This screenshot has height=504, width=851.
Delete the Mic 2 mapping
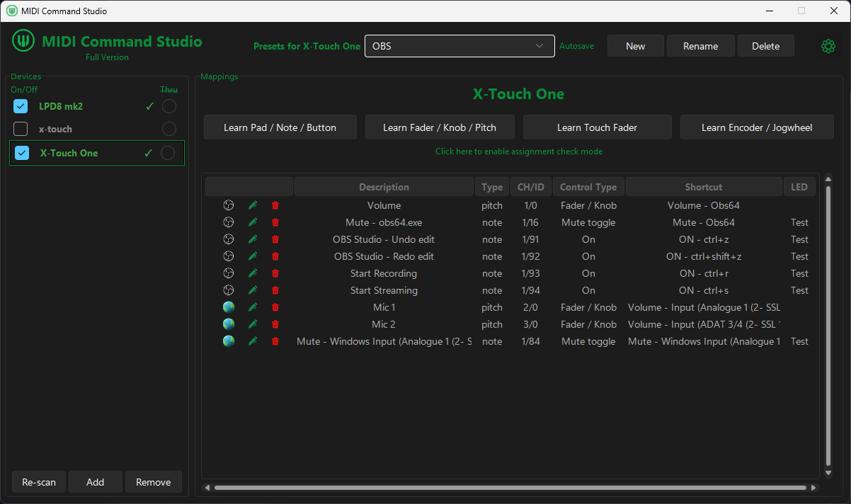(x=275, y=324)
